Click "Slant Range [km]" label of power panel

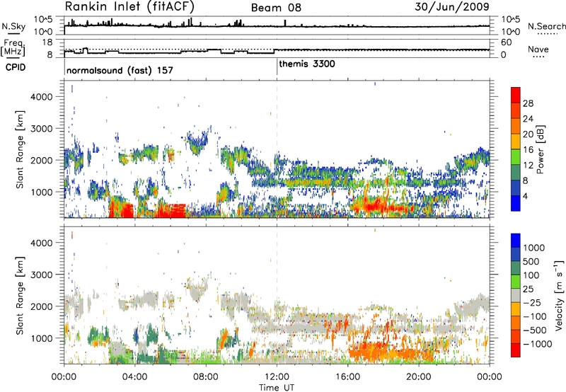pos(20,149)
